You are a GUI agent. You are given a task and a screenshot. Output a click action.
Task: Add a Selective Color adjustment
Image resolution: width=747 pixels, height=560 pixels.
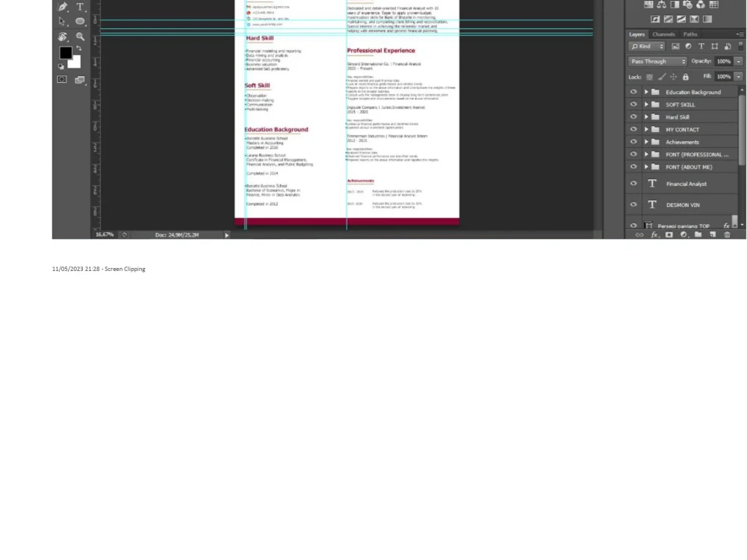pos(694,19)
